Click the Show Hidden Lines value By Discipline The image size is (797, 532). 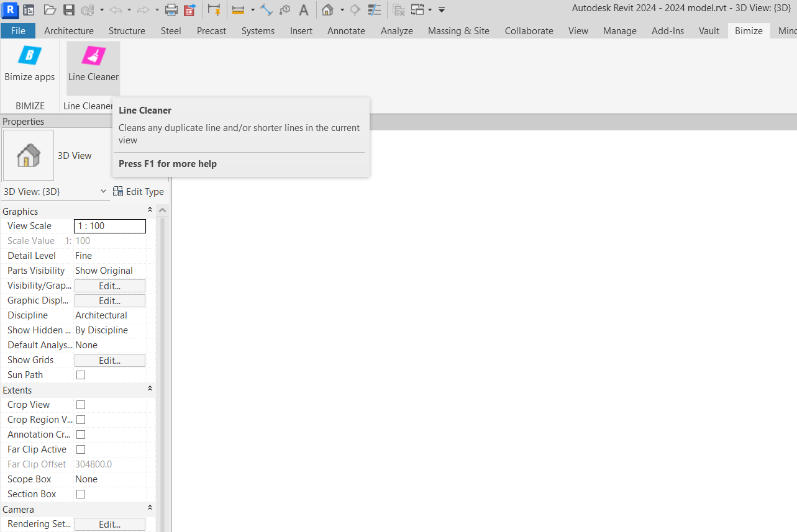pos(102,330)
